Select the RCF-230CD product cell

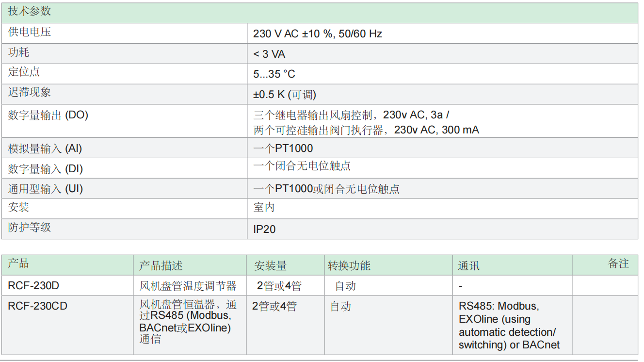coord(37,306)
